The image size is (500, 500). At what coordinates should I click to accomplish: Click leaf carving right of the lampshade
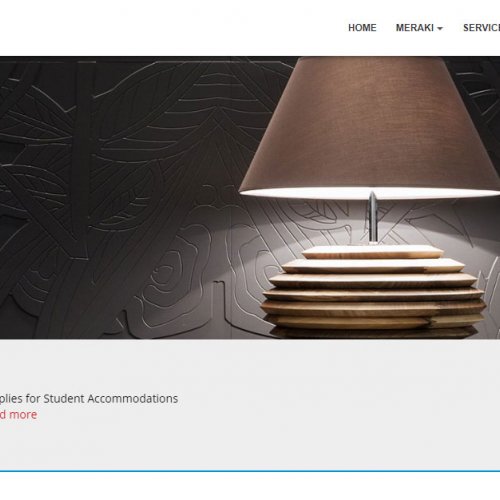[x=482, y=93]
